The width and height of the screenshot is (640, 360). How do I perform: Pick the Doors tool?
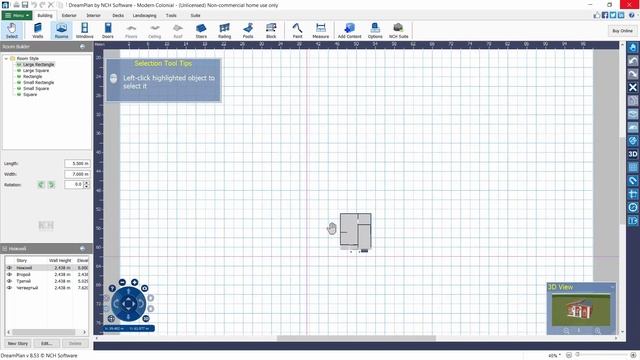pyautogui.click(x=108, y=31)
